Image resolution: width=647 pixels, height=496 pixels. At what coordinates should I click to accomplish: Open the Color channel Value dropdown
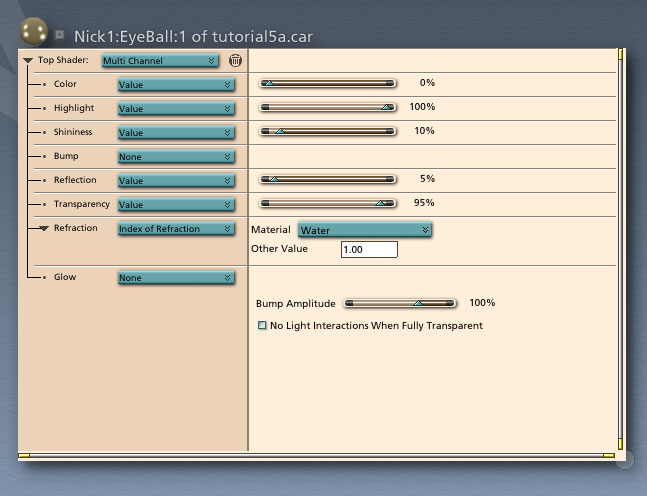point(176,85)
